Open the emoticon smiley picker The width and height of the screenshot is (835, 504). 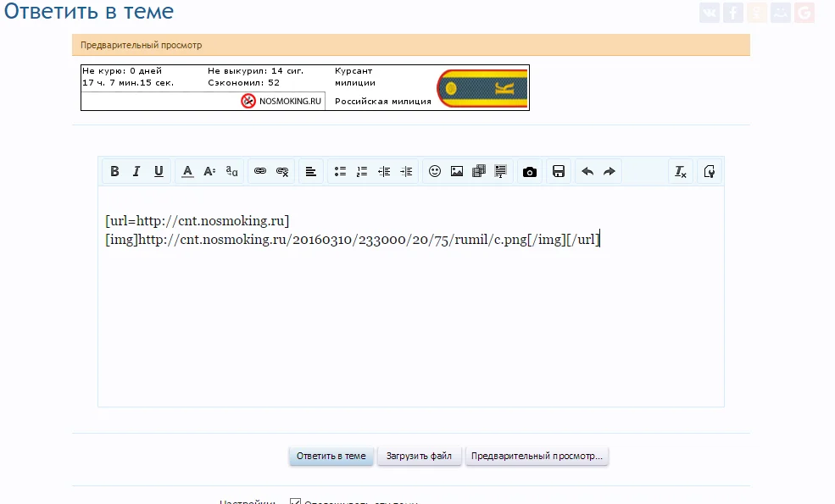click(x=435, y=171)
